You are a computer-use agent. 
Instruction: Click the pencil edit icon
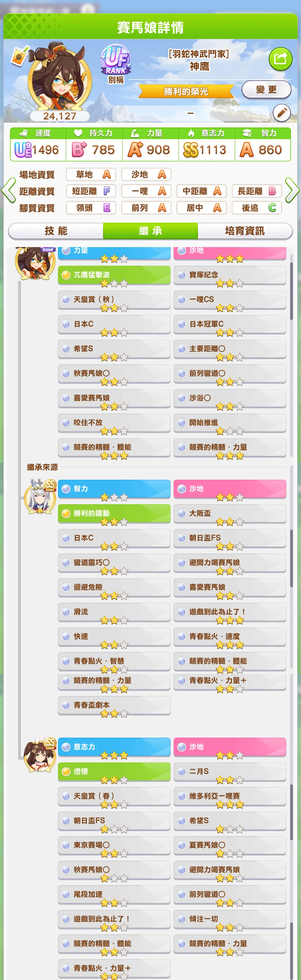(282, 113)
